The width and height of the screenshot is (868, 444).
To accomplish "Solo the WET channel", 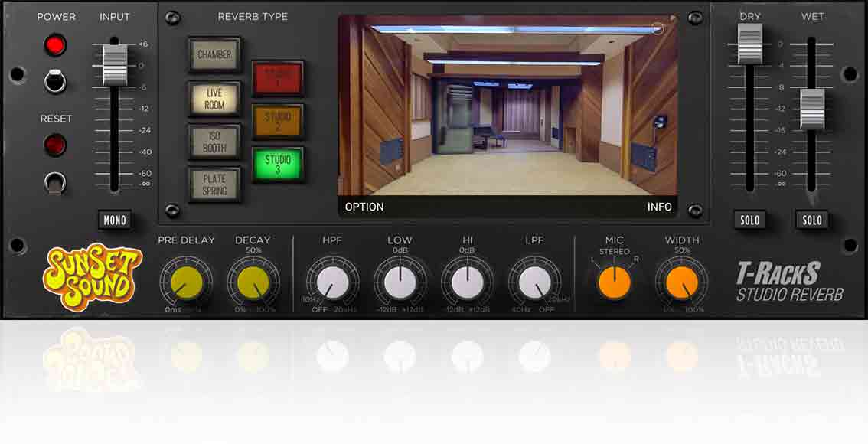I will (811, 220).
